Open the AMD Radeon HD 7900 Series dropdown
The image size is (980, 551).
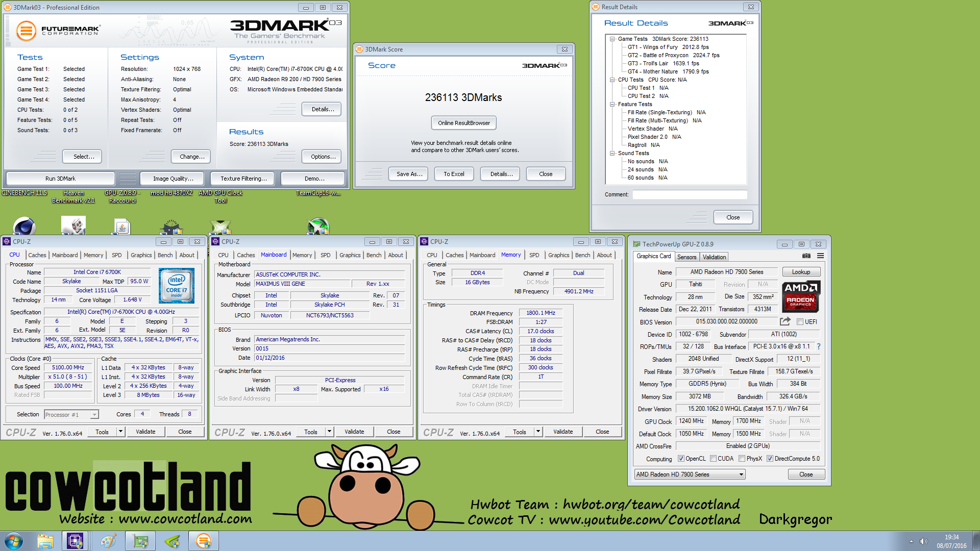[690, 474]
